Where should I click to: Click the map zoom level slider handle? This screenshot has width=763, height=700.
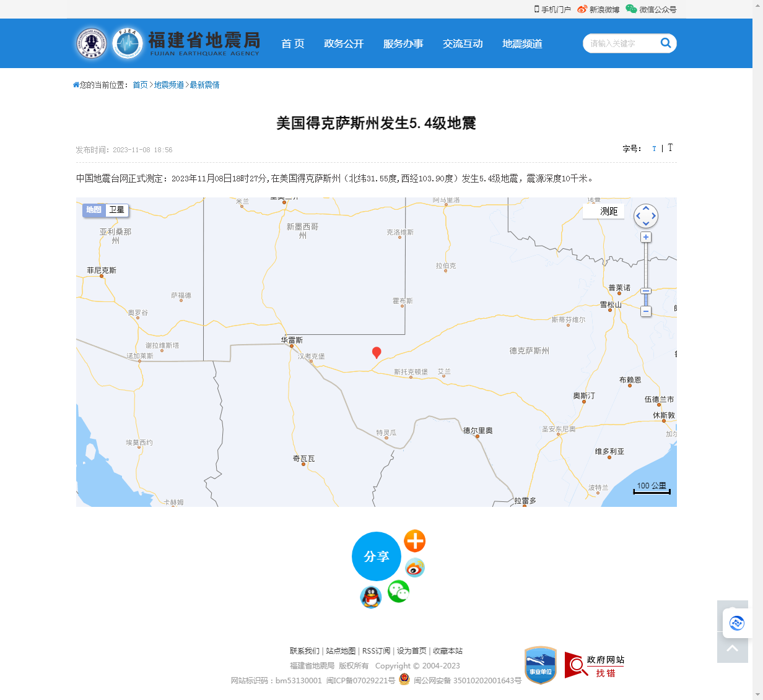click(646, 291)
